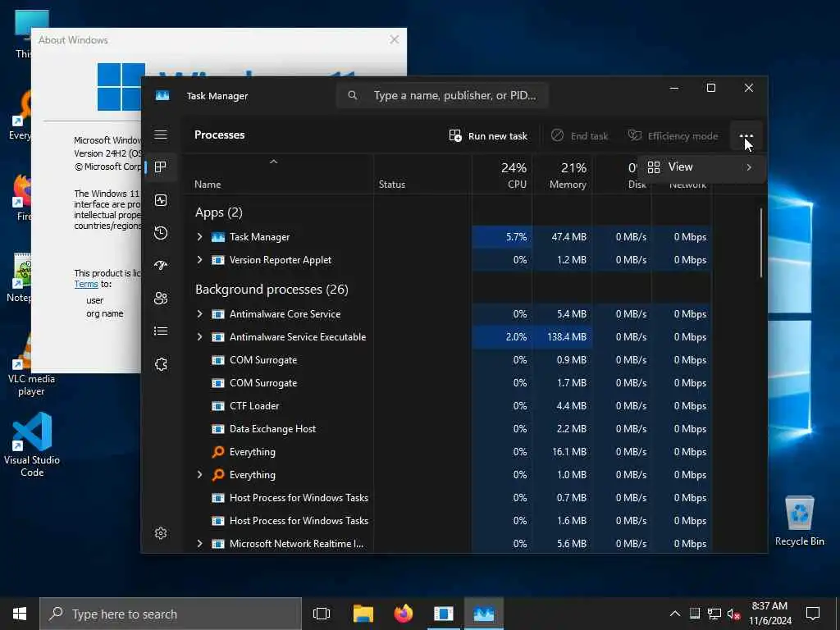
Task: Open clock and date in taskbar
Action: (x=769, y=614)
